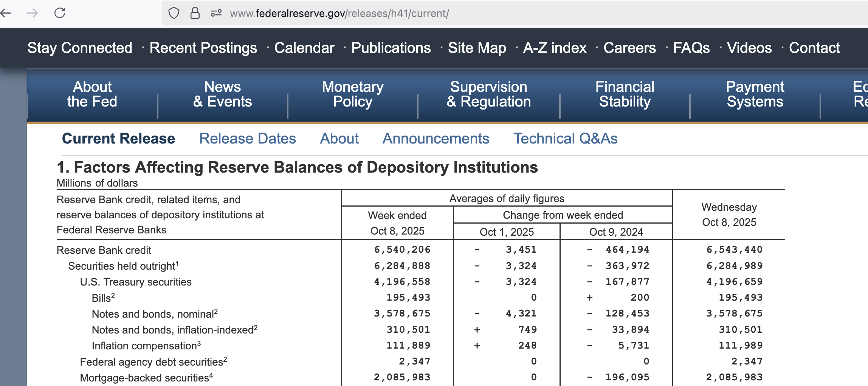Click the value 196,095 in the table

tap(627, 377)
